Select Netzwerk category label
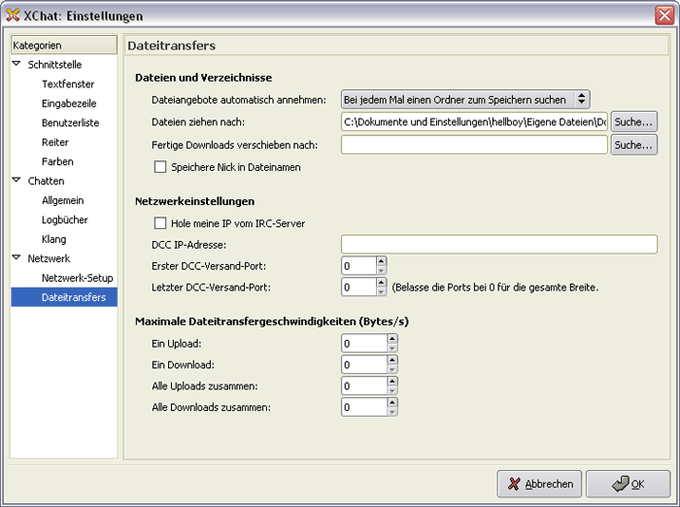The height and width of the screenshot is (507, 680). 49,258
